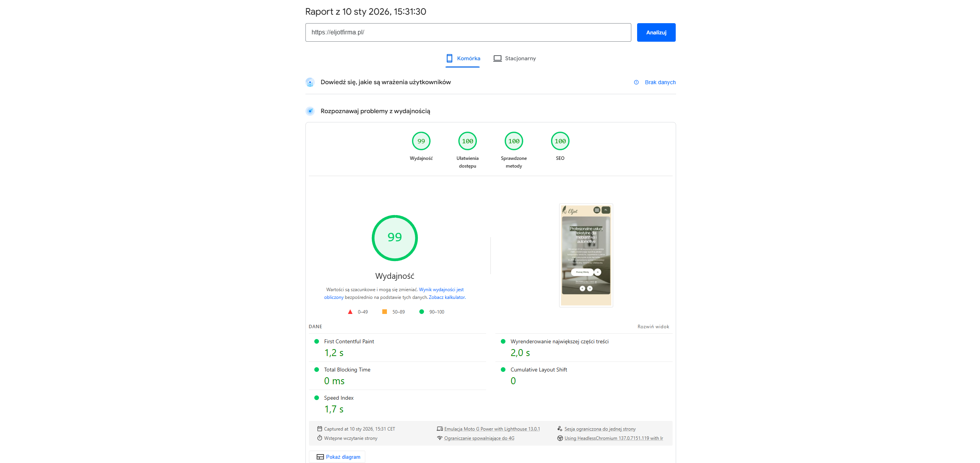Expand the First Contentful Paint metric
Viewport: 980px width, 463px height.
pos(349,342)
